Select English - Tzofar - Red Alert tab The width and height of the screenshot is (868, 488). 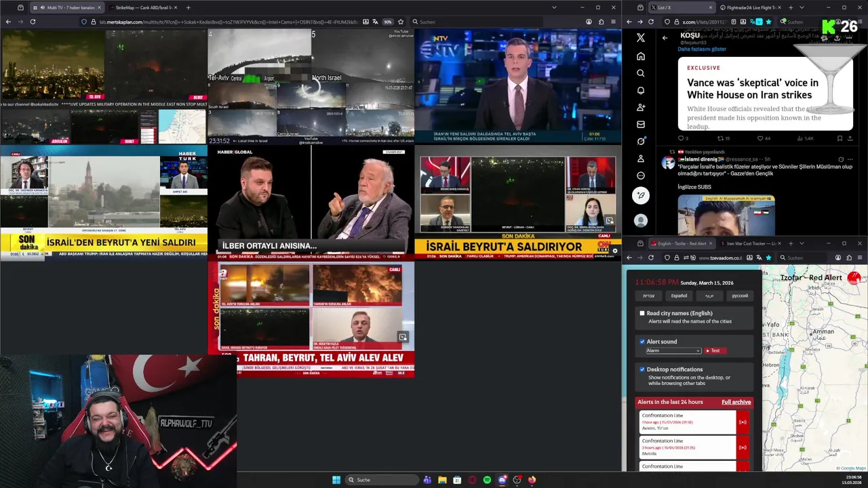682,243
